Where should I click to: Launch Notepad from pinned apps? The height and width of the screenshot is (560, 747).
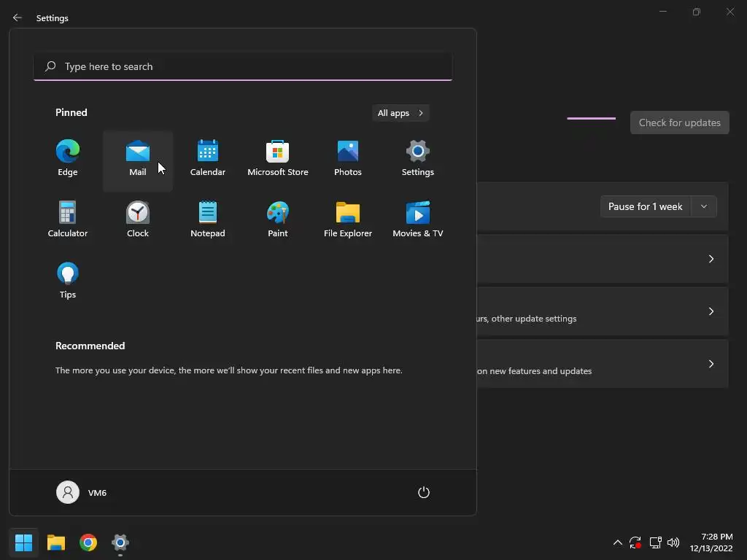208,219
